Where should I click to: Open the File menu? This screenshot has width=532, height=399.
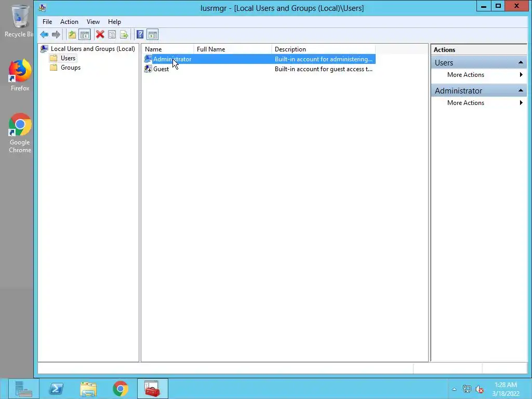click(x=47, y=22)
